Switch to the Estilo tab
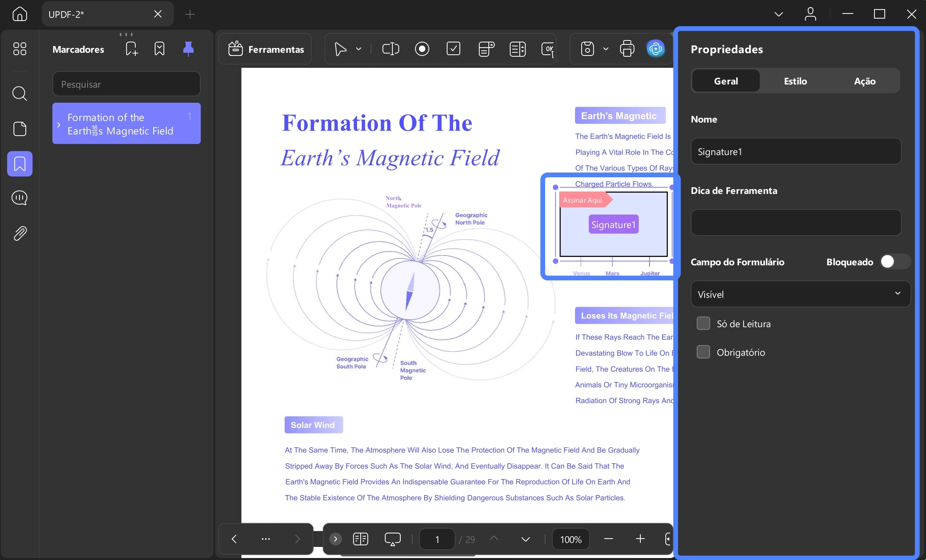926x560 pixels. pyautogui.click(x=795, y=81)
